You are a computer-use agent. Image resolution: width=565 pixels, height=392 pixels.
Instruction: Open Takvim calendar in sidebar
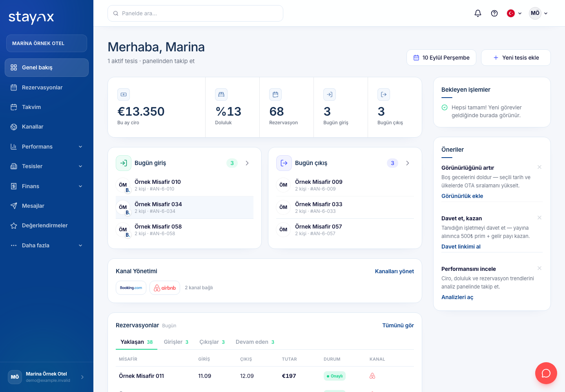tap(47, 107)
